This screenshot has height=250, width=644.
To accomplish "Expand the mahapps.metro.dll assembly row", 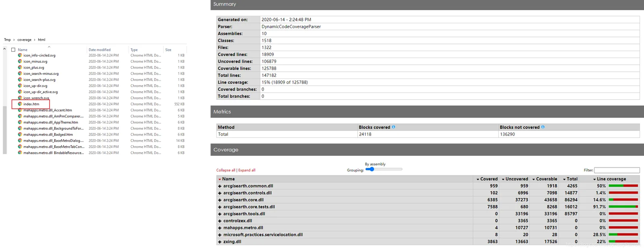I will pyautogui.click(x=220, y=228).
